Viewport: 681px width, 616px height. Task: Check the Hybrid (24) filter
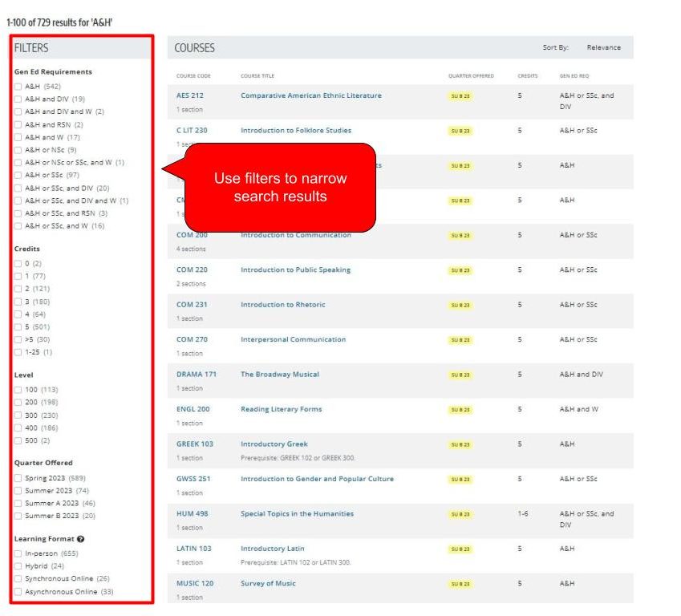[18, 566]
